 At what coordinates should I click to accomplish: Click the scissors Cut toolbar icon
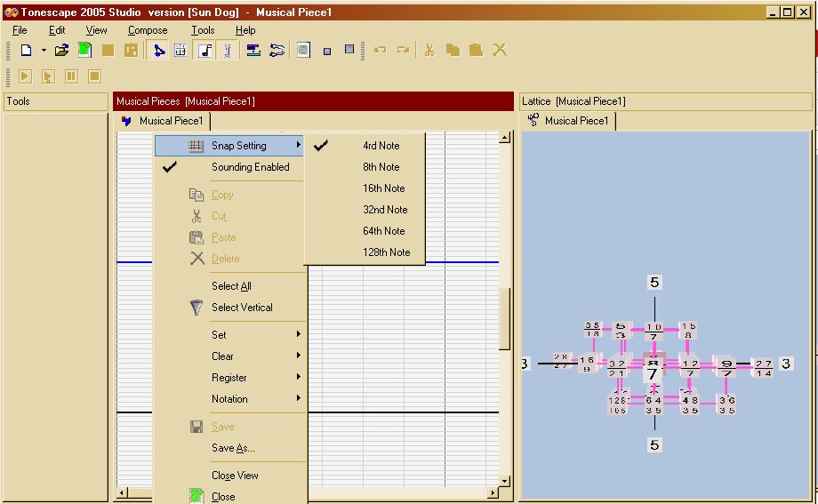(429, 50)
